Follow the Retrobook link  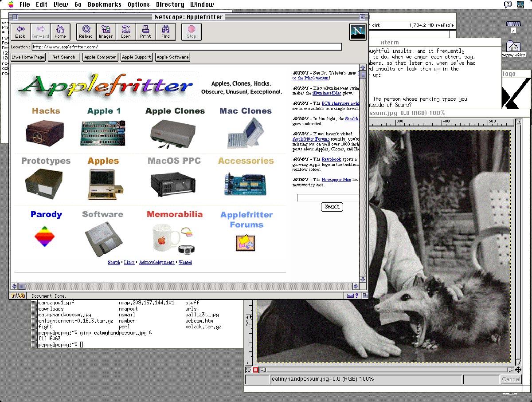pos(331,159)
